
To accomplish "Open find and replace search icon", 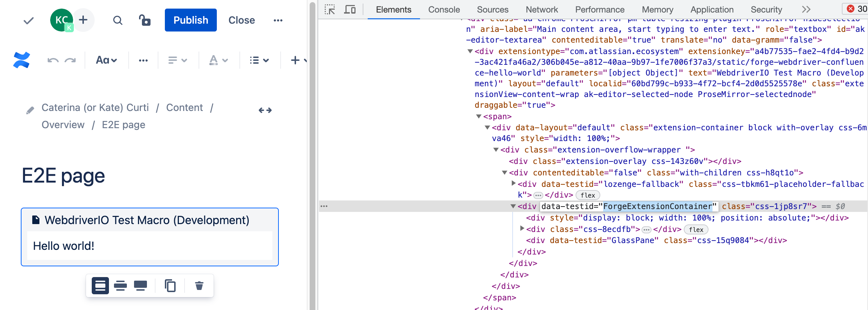I will pyautogui.click(x=118, y=20).
